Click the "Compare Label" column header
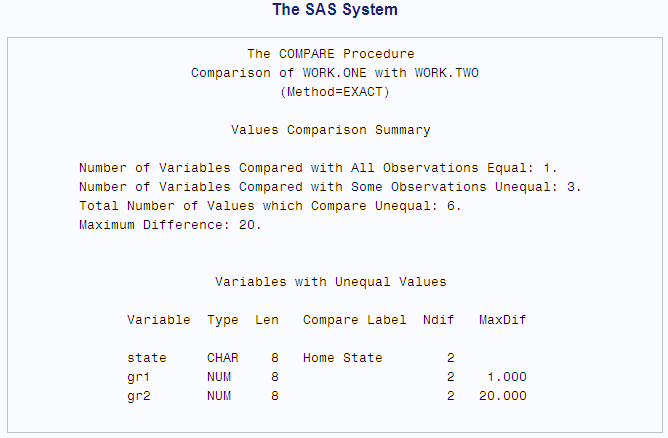This screenshot has height=438, width=668. 354,320
